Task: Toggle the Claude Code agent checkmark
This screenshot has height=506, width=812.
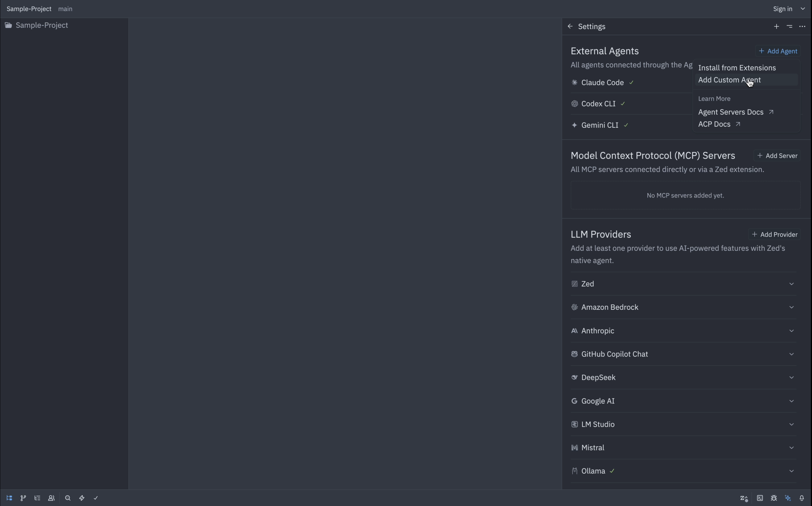Action: pyautogui.click(x=631, y=82)
